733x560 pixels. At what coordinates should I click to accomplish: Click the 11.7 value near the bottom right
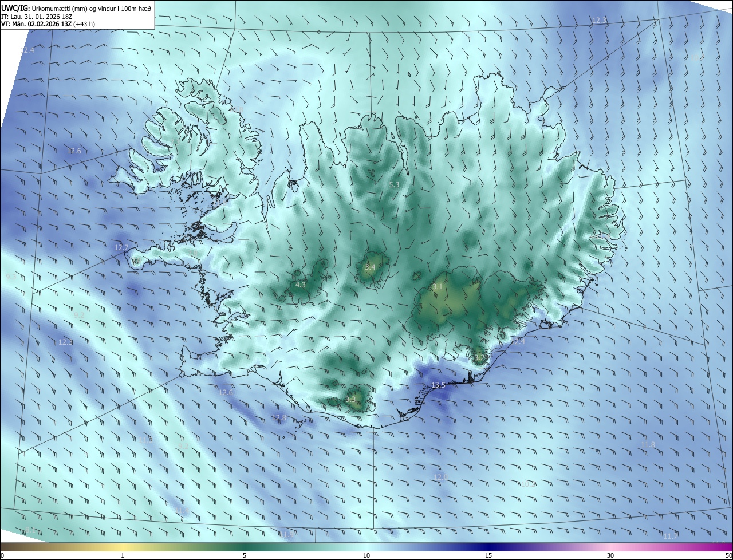[671, 537]
